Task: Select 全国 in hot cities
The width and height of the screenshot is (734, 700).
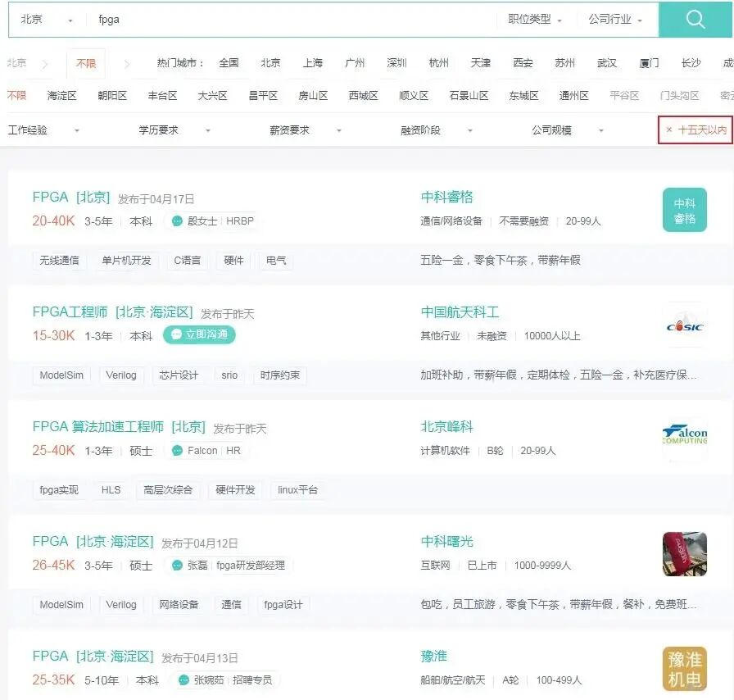Action: [x=229, y=63]
